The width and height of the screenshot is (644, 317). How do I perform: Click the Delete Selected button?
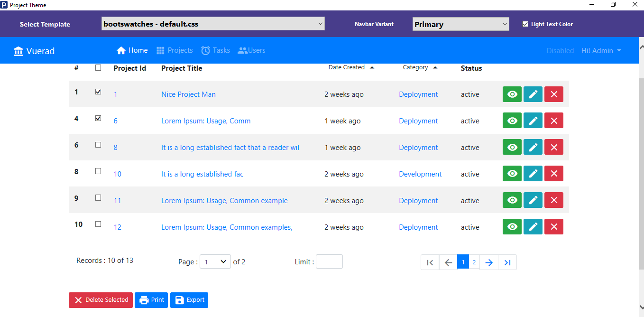click(x=101, y=300)
